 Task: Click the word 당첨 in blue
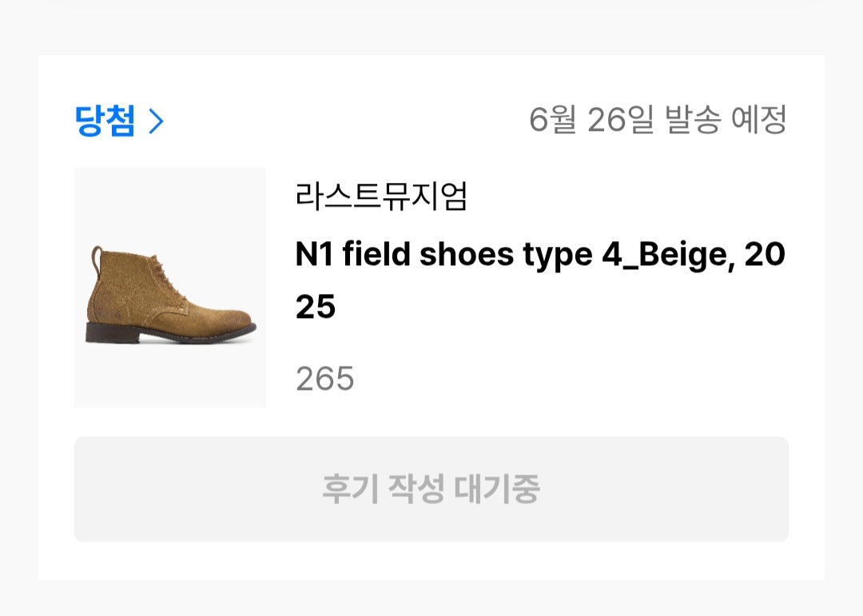tap(105, 121)
